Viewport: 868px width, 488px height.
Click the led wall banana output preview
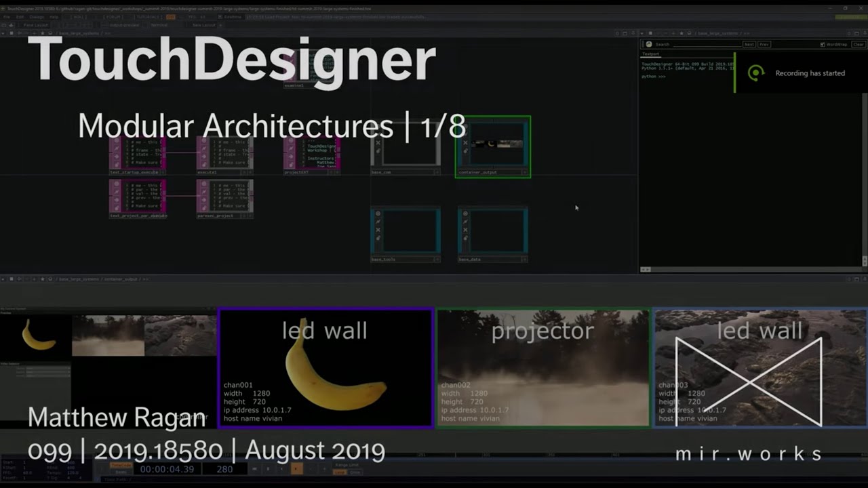[325, 368]
